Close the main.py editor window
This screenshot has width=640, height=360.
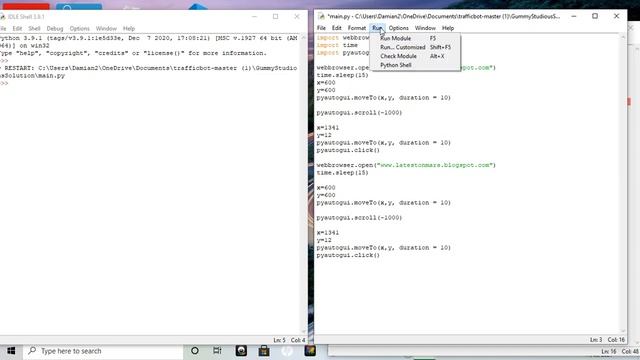pyautogui.click(x=616, y=16)
